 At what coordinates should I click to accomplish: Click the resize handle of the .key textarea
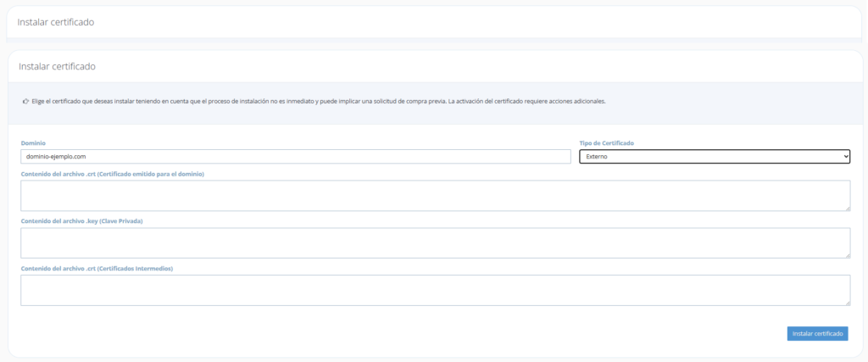tap(847, 254)
